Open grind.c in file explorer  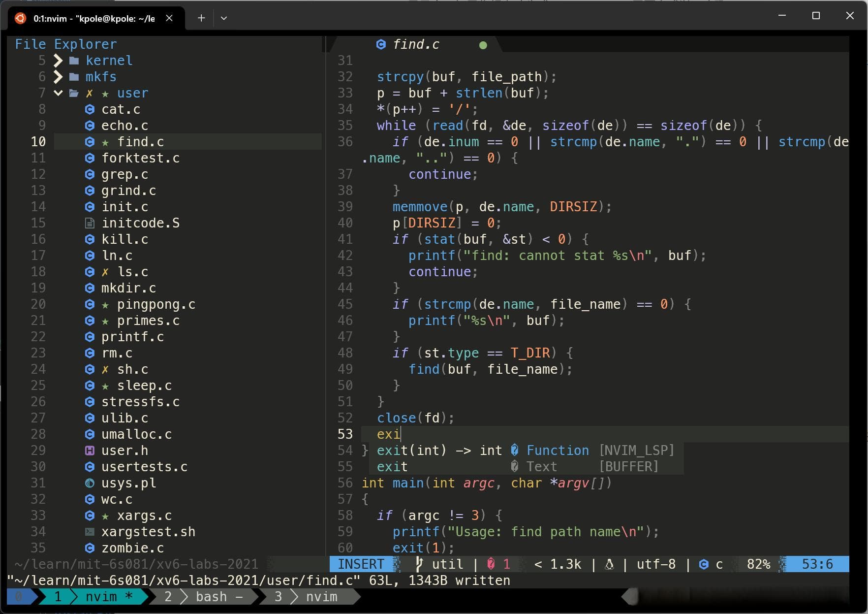[128, 191]
